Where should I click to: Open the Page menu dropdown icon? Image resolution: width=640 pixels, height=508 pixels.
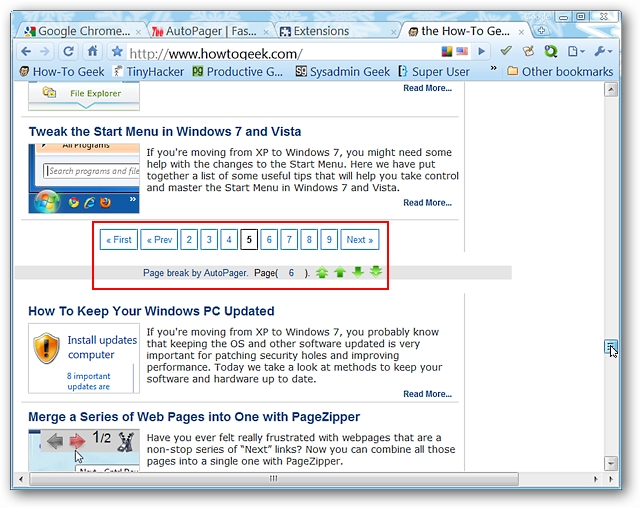[x=576, y=51]
